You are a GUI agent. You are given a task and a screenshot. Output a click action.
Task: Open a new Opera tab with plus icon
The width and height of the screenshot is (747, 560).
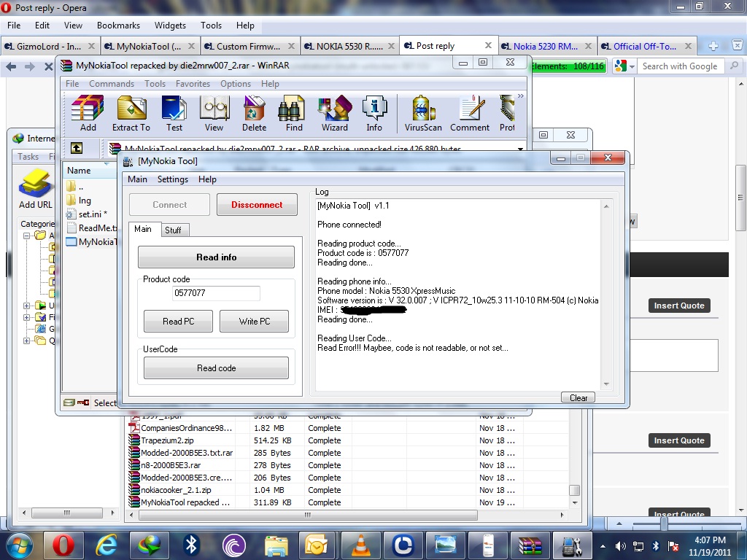(713, 46)
